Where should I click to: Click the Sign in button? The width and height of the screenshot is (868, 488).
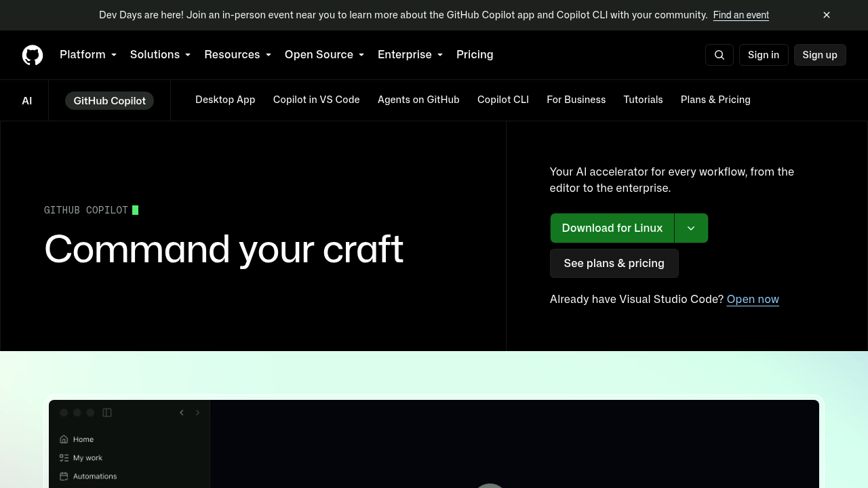[764, 55]
